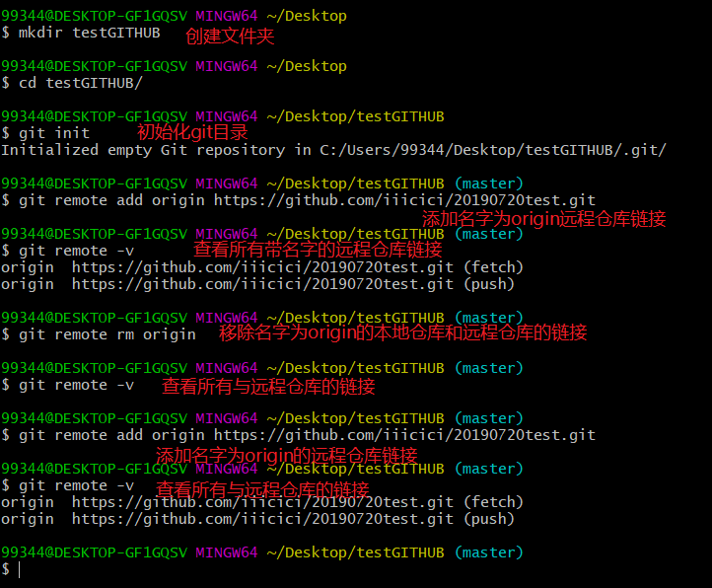Click the first origin (fetch) URL output
The width and height of the screenshot is (712, 588).
(261, 267)
